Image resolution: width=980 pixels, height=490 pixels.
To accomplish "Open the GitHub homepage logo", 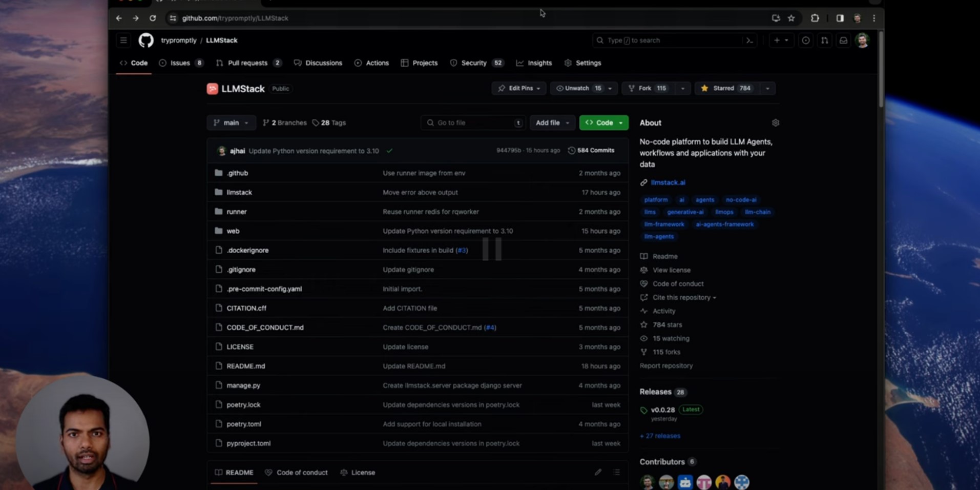I will pos(146,40).
